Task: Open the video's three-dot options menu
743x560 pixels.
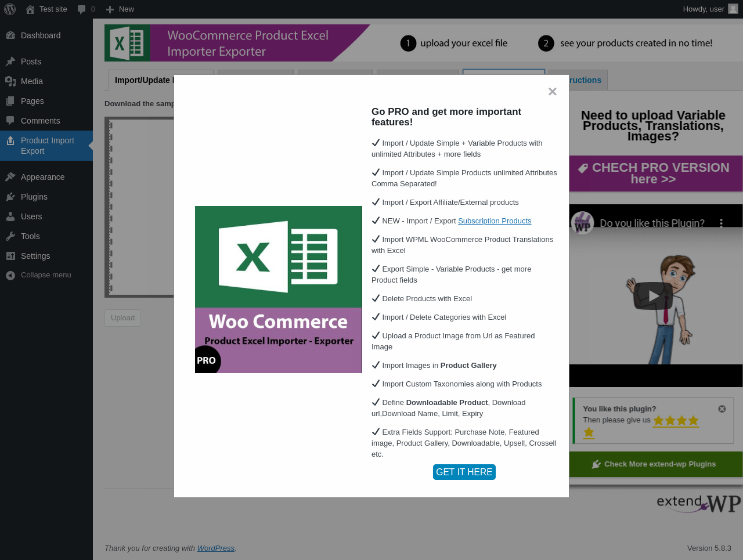Action: click(722, 223)
